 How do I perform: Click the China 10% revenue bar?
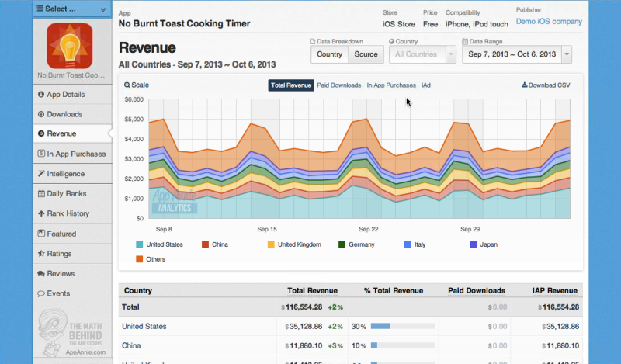(x=403, y=345)
